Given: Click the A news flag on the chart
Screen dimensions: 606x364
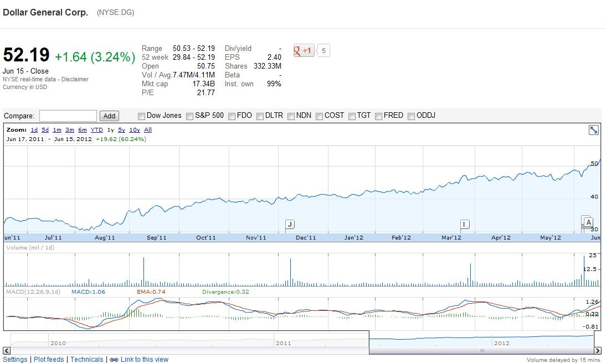Looking at the screenshot, I should pos(589,222).
